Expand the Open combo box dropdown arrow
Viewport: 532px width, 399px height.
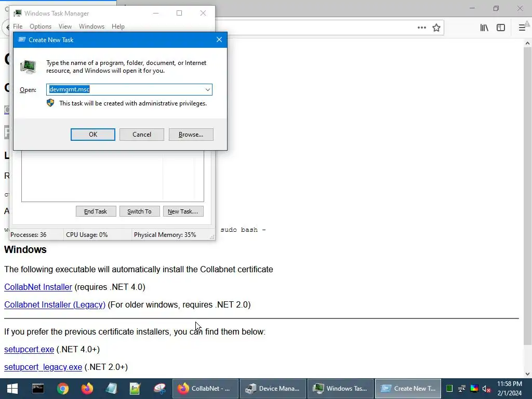tap(208, 89)
